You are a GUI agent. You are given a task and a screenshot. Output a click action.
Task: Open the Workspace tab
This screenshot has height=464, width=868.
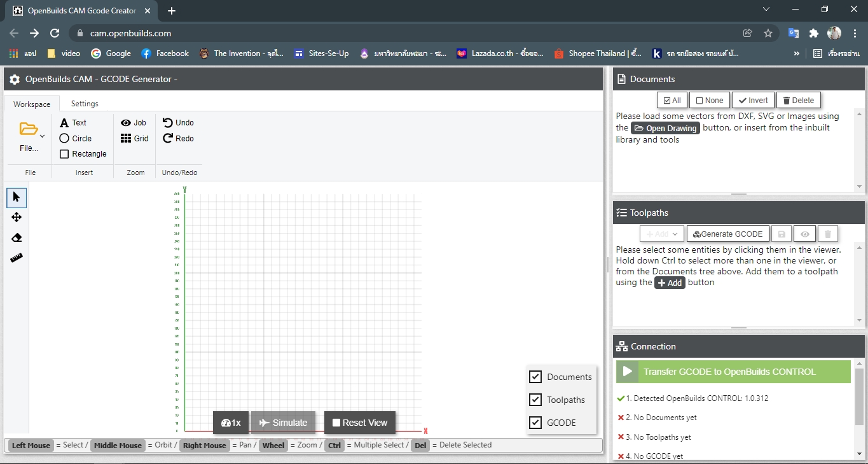pos(32,104)
